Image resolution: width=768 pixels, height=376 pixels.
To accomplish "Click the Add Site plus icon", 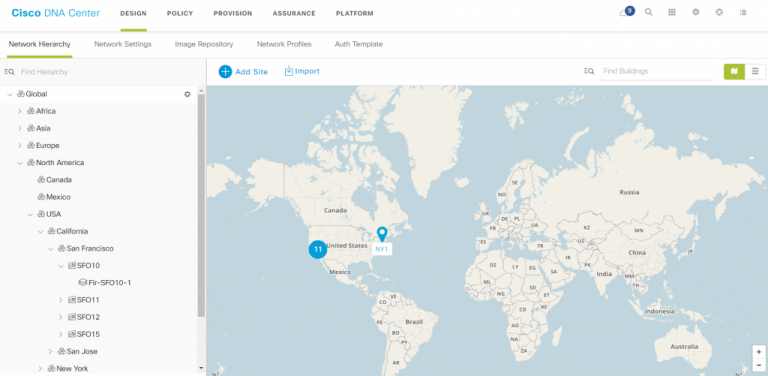I will point(225,71).
